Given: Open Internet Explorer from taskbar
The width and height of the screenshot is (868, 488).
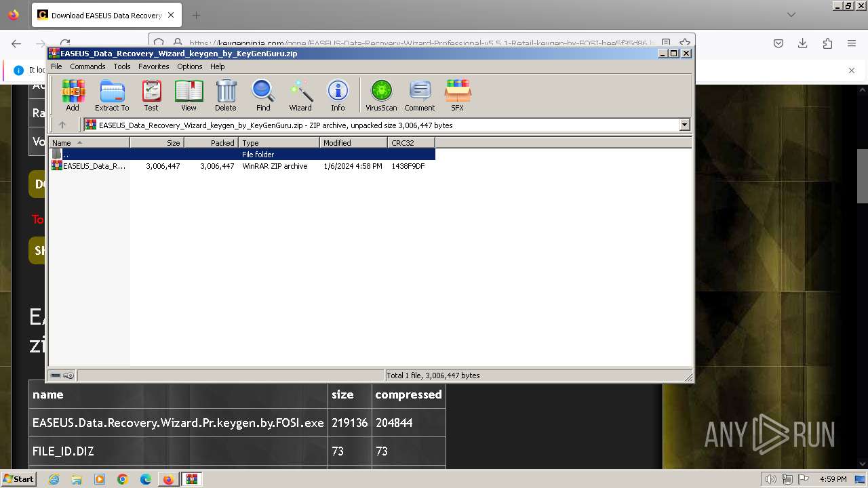Looking at the screenshot, I should [54, 479].
